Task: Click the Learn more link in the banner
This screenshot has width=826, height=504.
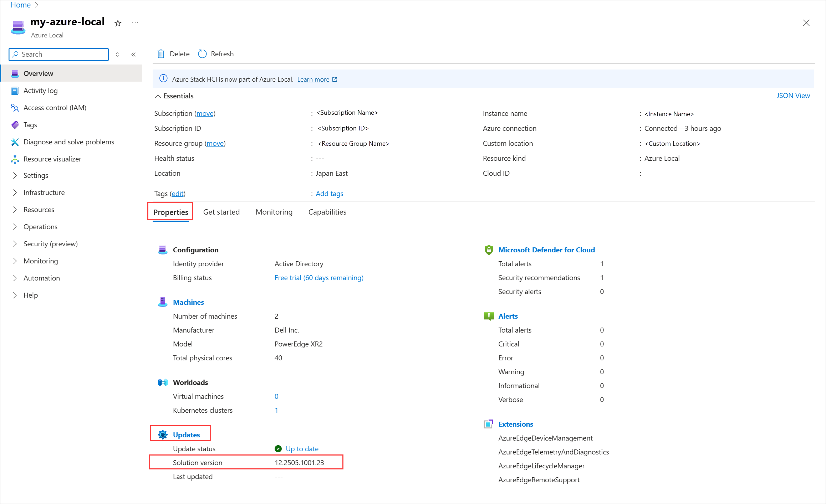Action: 313,79
